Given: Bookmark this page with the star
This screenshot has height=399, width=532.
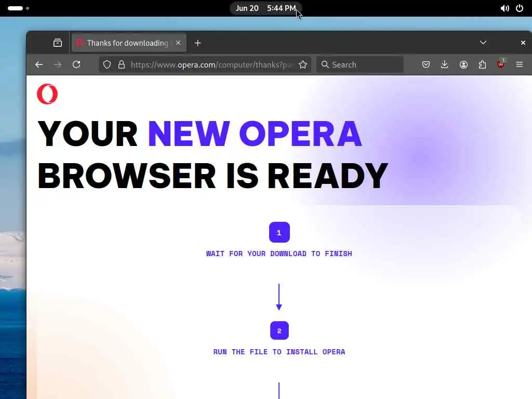Looking at the screenshot, I should (x=303, y=64).
